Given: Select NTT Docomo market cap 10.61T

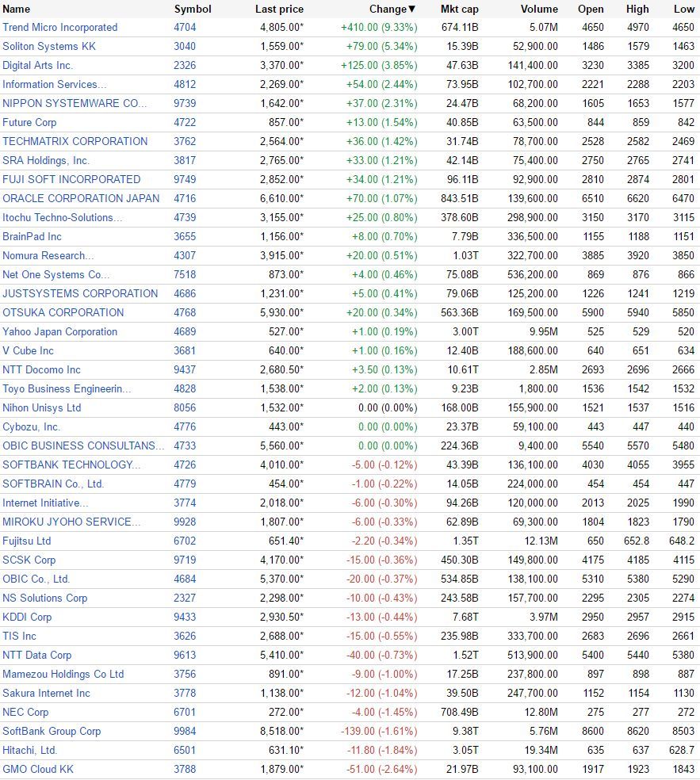Looking at the screenshot, I should [461, 369].
